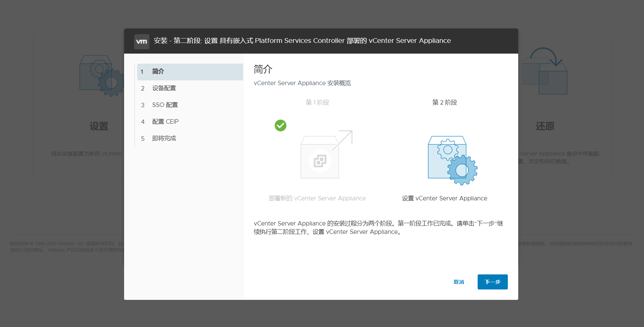Click the set up appliance gears illustration
The image size is (644, 327).
pyautogui.click(x=452, y=160)
